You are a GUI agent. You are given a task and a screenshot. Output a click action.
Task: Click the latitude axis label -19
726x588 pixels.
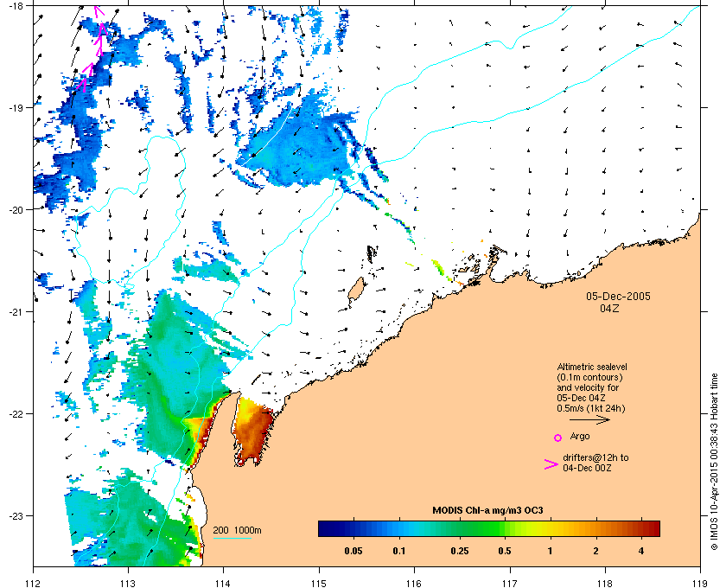coord(16,107)
